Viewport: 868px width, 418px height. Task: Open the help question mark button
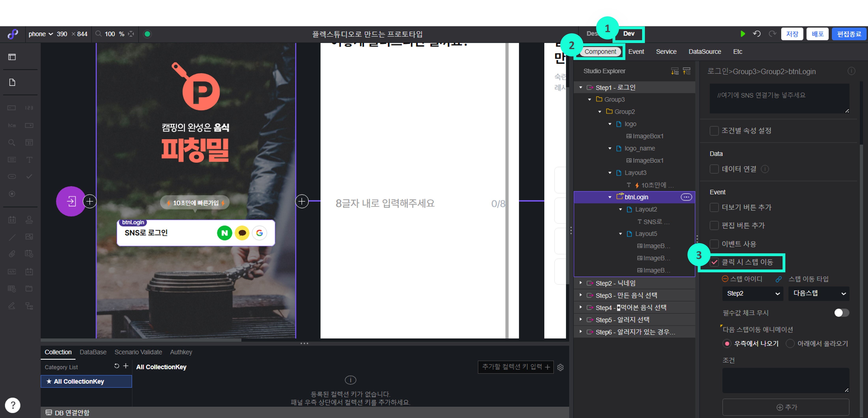pyautogui.click(x=13, y=405)
